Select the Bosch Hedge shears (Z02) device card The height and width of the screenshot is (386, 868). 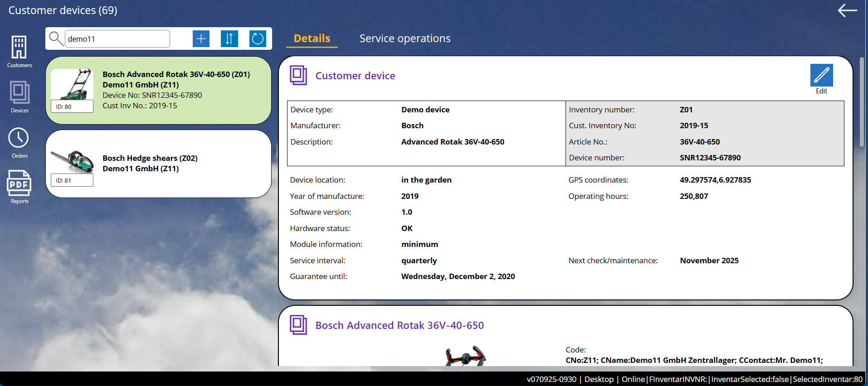[x=159, y=164]
